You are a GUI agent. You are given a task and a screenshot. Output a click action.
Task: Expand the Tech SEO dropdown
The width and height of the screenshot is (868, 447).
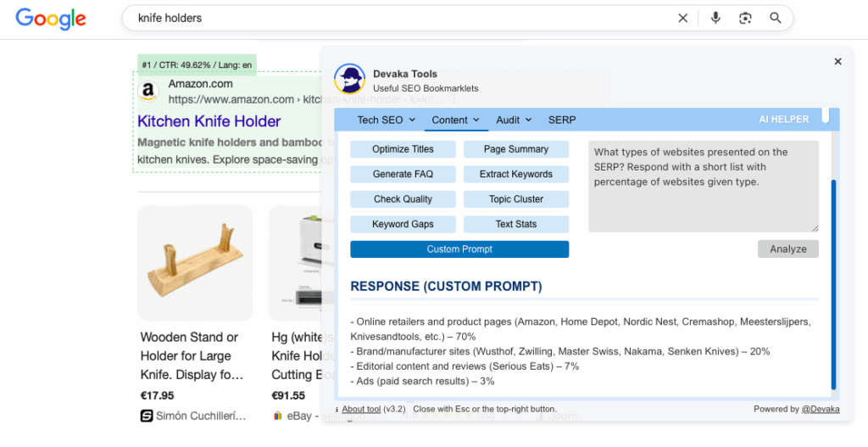387,120
